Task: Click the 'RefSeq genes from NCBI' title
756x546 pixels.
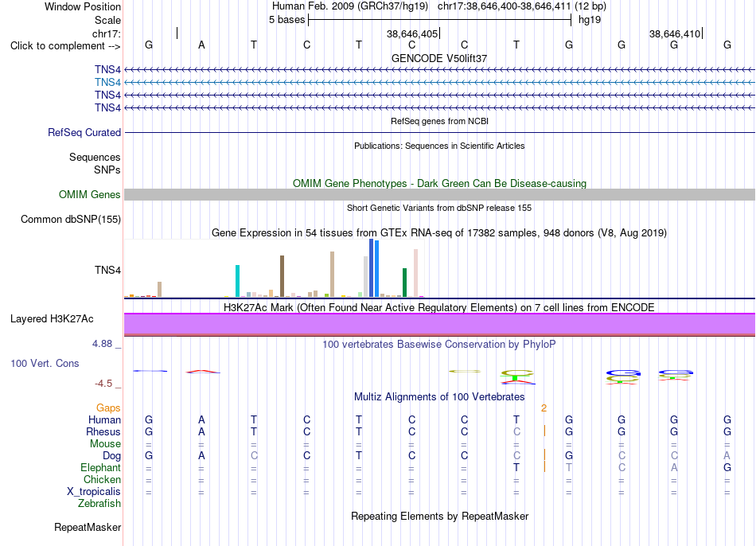Action: pyautogui.click(x=439, y=121)
